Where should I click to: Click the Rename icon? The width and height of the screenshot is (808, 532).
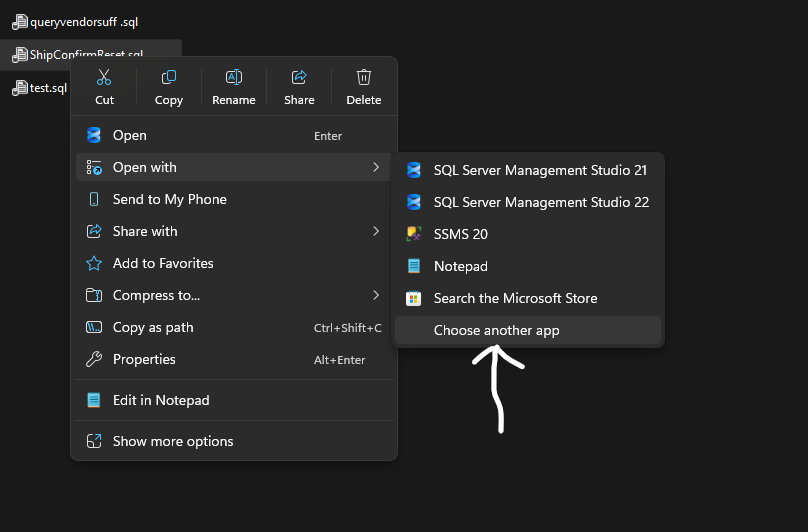(x=234, y=78)
